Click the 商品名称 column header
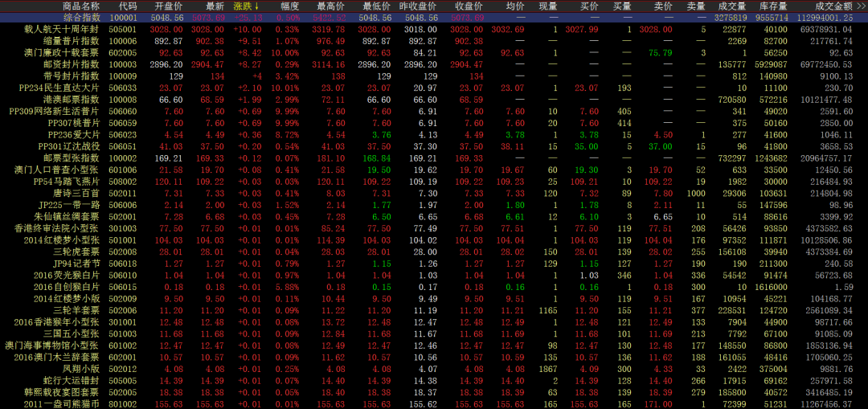The height and width of the screenshot is (409, 868). pyautogui.click(x=81, y=6)
